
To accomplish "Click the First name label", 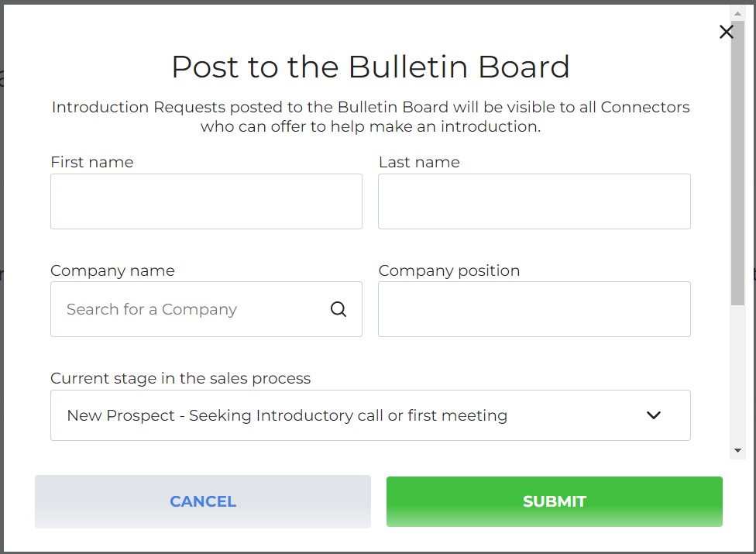I will pos(91,162).
